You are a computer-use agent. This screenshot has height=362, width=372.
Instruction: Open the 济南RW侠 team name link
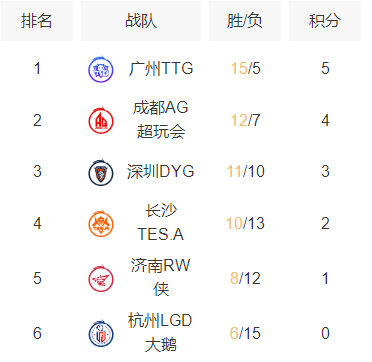point(161,278)
